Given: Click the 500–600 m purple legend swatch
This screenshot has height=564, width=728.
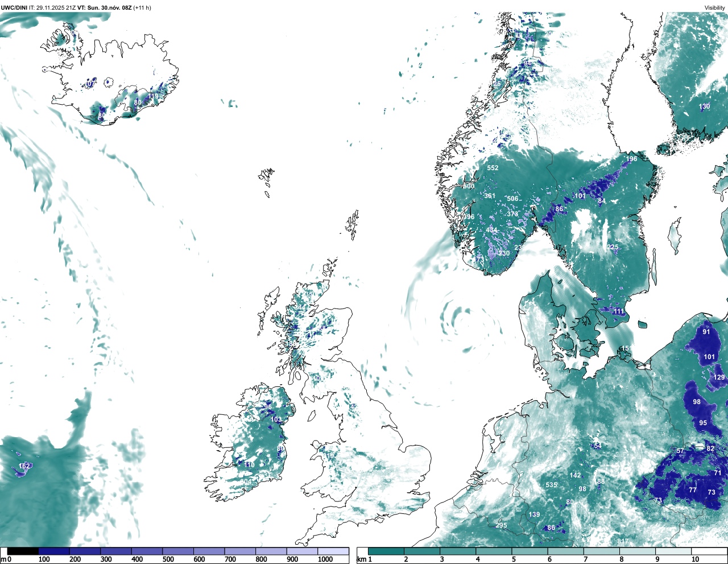Looking at the screenshot, I should (x=178, y=551).
